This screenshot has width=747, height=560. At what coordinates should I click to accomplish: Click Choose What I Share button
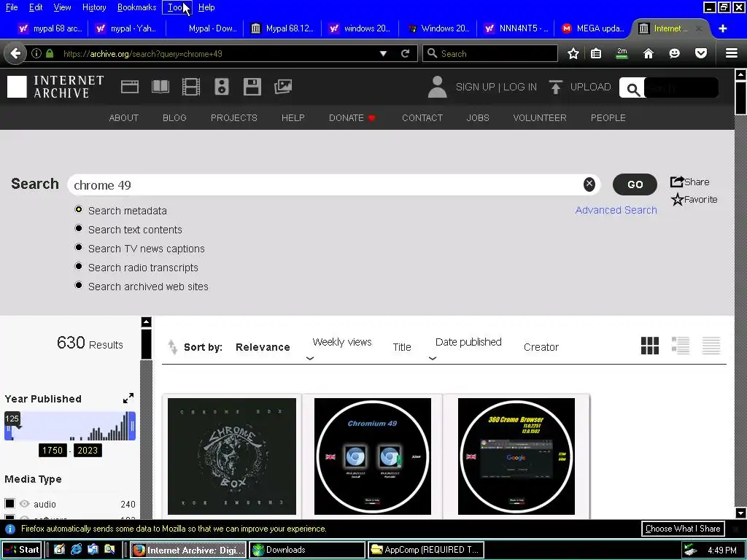tap(683, 529)
